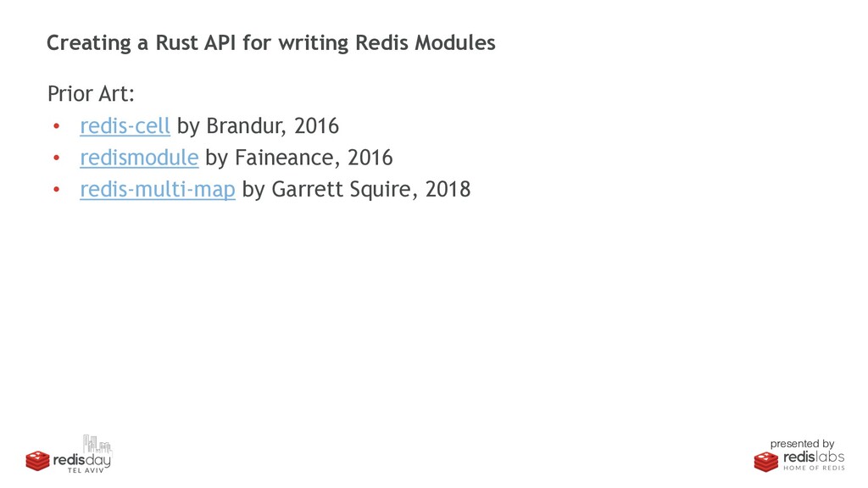Click the redisday wordmark text

pyautogui.click(x=82, y=460)
